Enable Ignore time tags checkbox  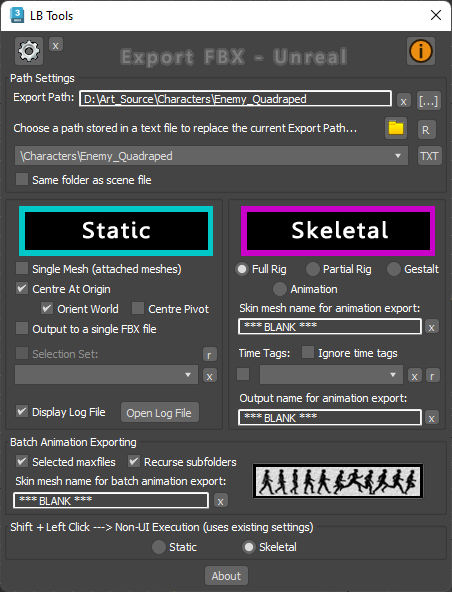308,353
